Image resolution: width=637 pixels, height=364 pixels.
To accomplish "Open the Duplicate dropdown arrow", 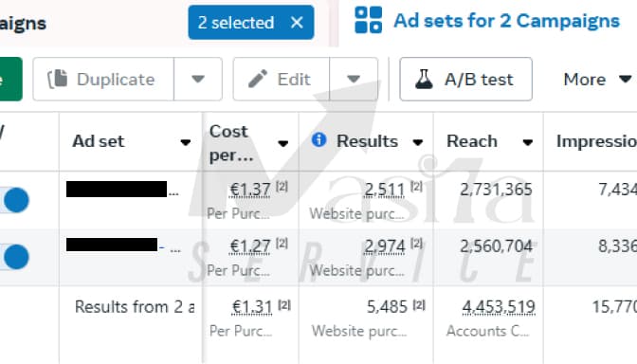I will [x=198, y=79].
